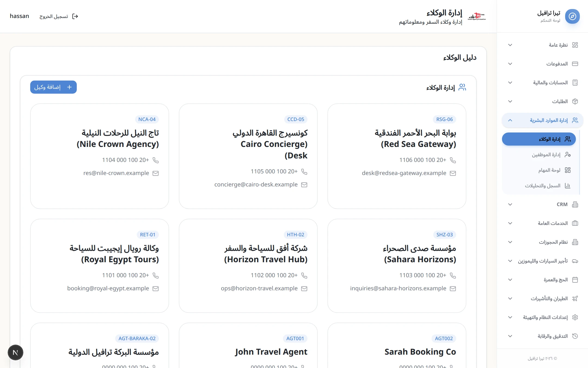Click email ops@horizon-travel.example
588x368 pixels.
pyautogui.click(x=259, y=288)
